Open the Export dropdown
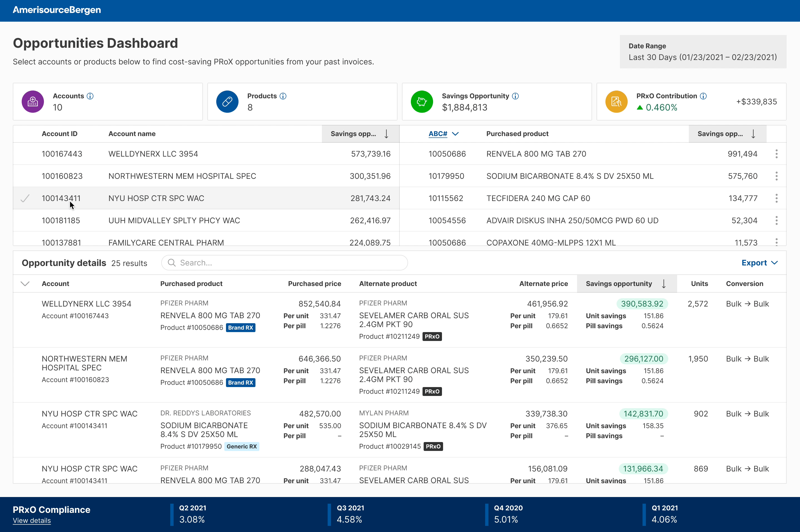 (x=759, y=263)
